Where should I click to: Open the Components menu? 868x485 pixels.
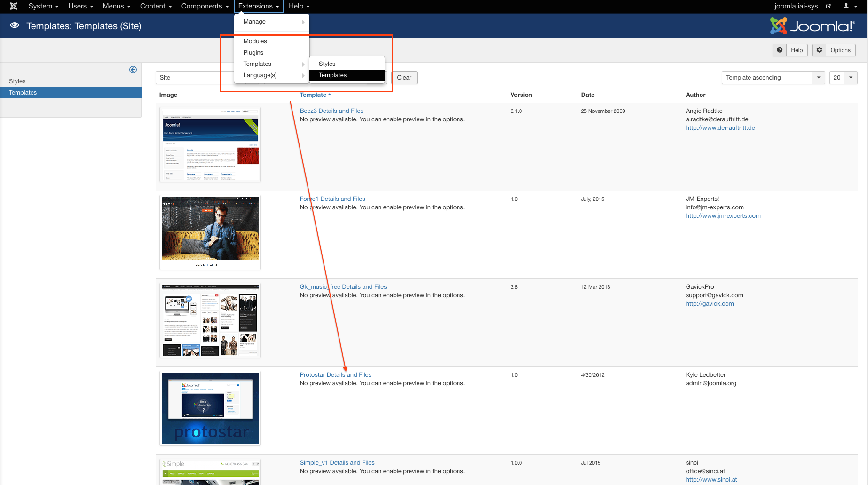pyautogui.click(x=205, y=6)
